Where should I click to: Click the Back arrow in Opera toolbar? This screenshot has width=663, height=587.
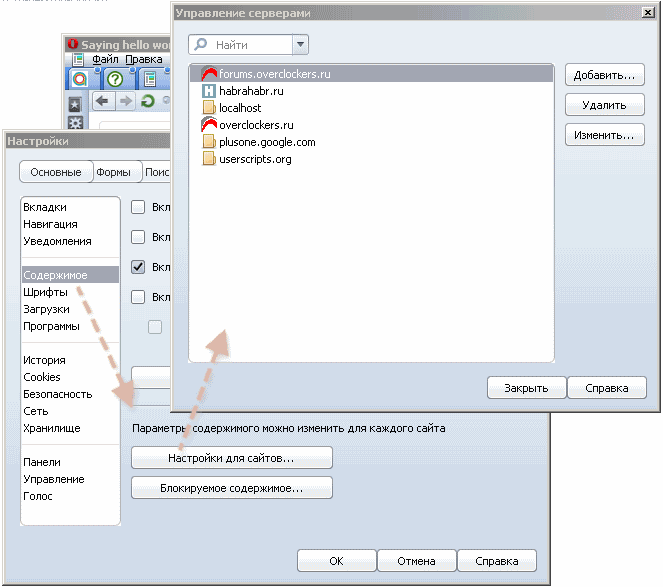[102, 101]
